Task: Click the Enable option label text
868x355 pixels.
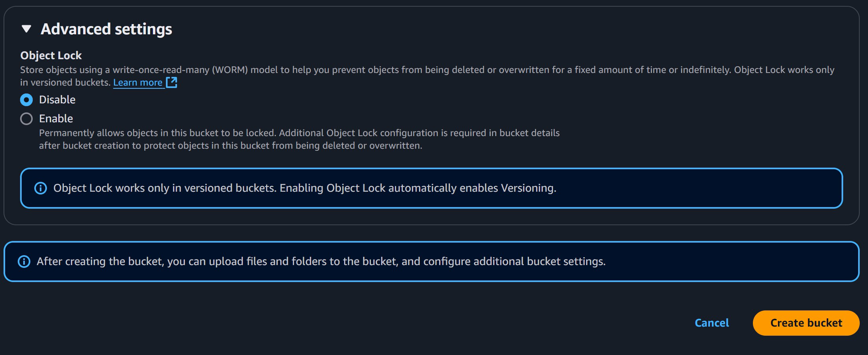Action: pyautogui.click(x=56, y=119)
